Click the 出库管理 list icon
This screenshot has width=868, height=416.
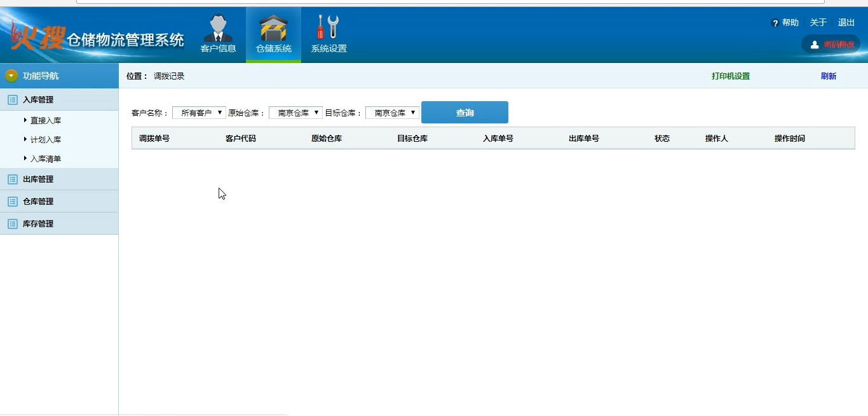[x=12, y=179]
